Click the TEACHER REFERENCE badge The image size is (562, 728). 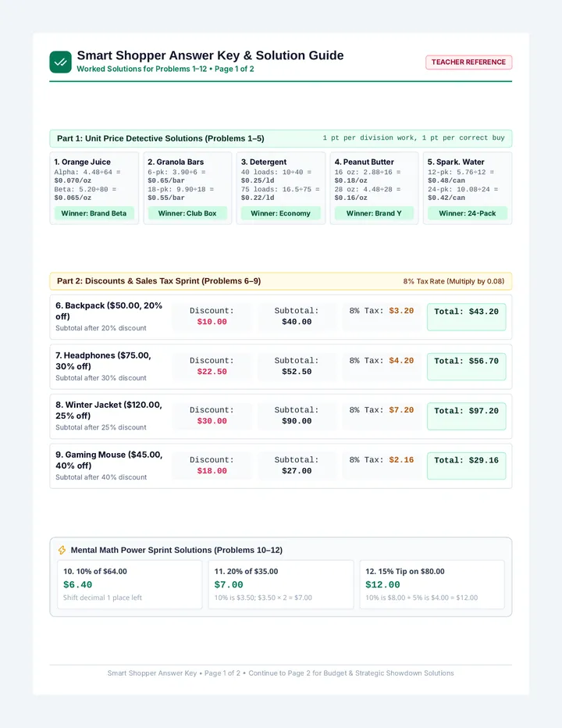pyautogui.click(x=468, y=62)
